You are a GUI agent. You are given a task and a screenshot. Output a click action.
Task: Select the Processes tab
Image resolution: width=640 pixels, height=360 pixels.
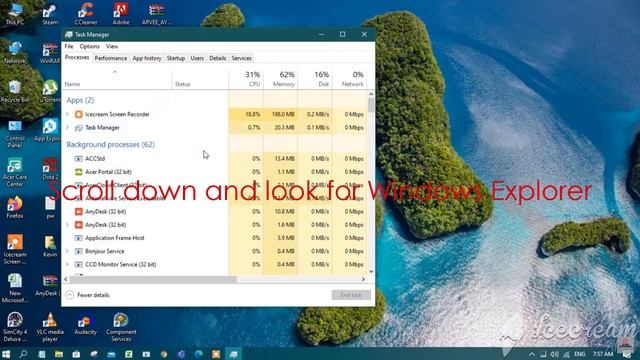tap(77, 58)
